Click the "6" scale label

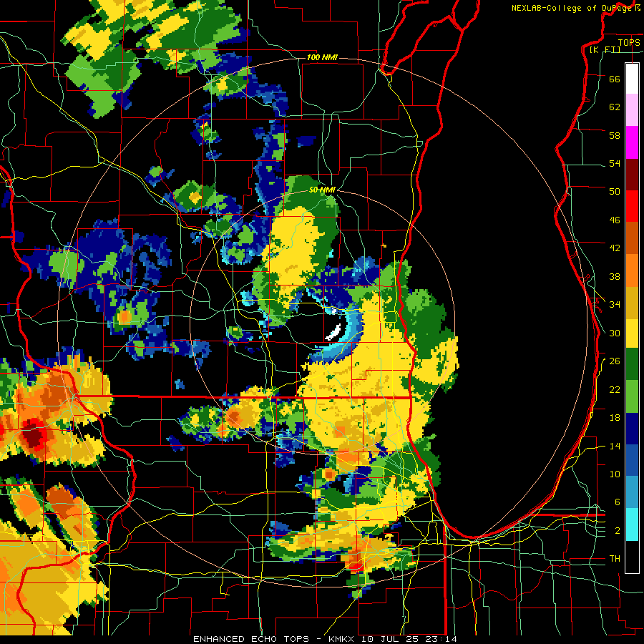click(x=617, y=502)
